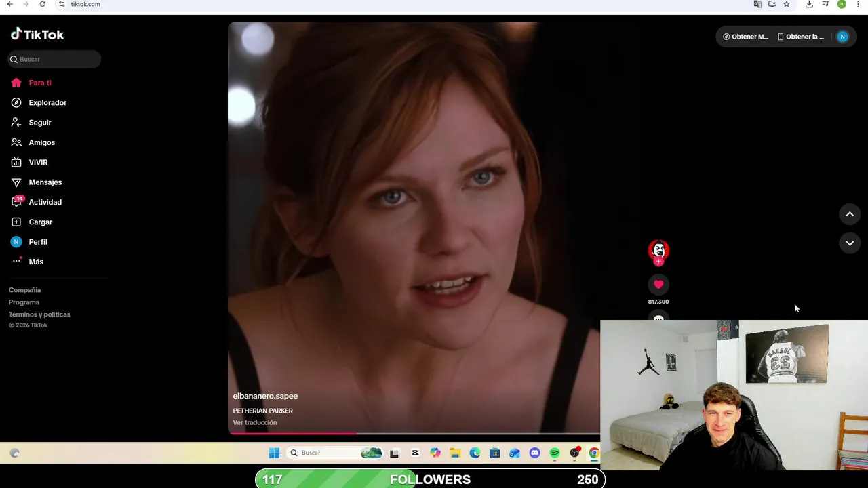Open the comments bubble icon
This screenshot has height=488, width=868.
click(658, 317)
